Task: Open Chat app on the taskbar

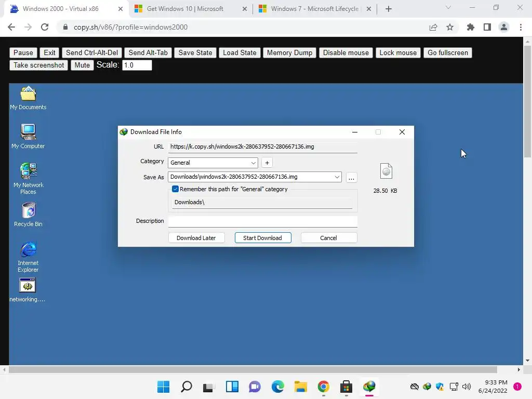Action: [x=255, y=387]
